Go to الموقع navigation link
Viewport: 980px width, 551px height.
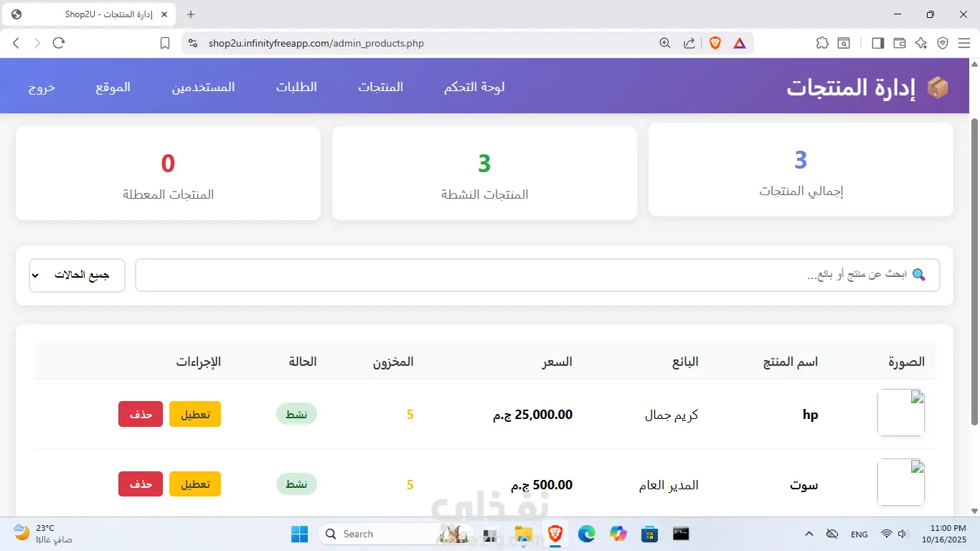[113, 87]
